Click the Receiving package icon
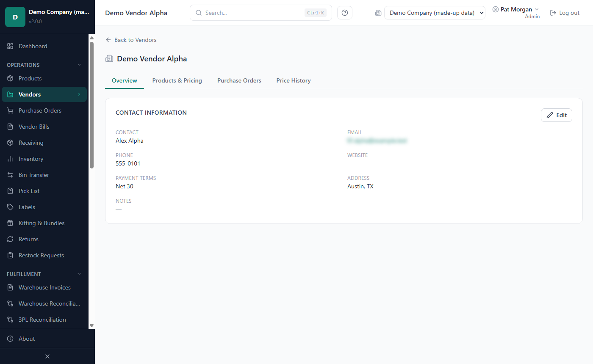The height and width of the screenshot is (364, 593). (x=10, y=143)
